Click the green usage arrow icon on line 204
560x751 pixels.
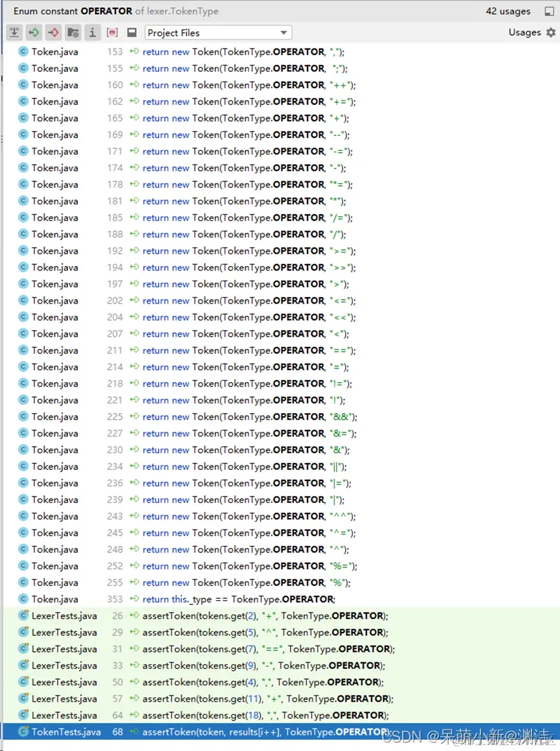pyautogui.click(x=135, y=317)
